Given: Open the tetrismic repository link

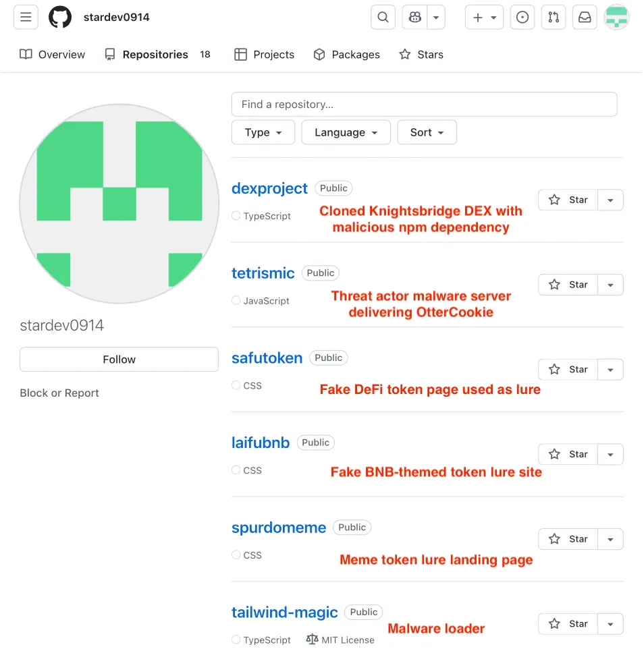Looking at the screenshot, I should coord(263,273).
